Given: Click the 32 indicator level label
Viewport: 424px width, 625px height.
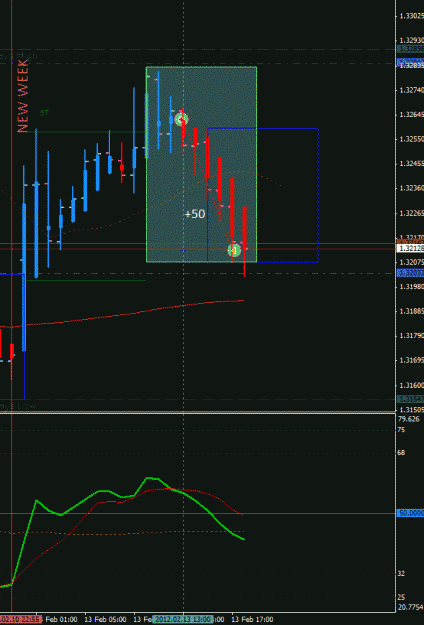Looking at the screenshot, I should [x=401, y=573].
